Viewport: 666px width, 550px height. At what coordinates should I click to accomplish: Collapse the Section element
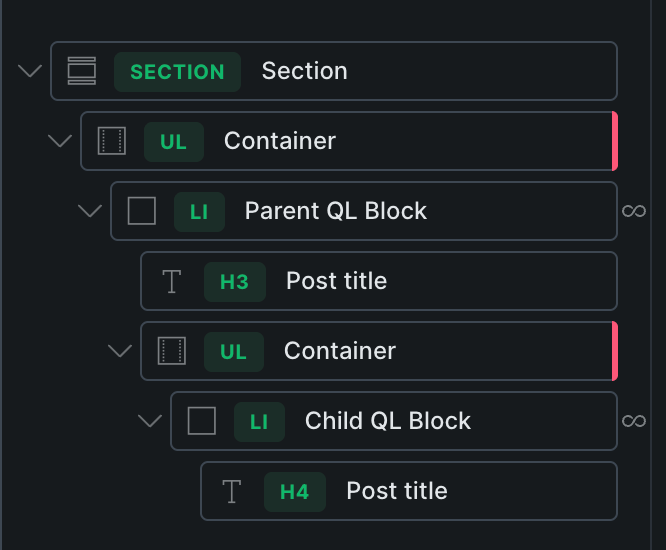pyautogui.click(x=30, y=71)
